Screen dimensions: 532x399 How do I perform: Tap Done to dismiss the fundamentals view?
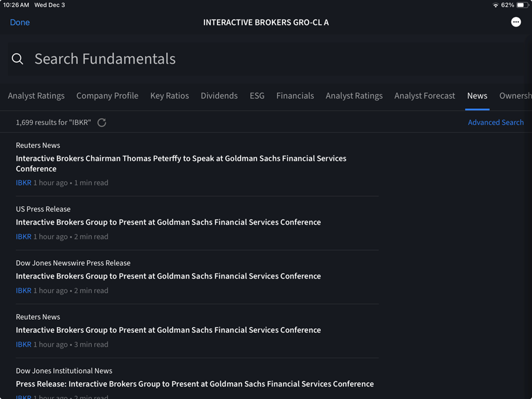20,22
